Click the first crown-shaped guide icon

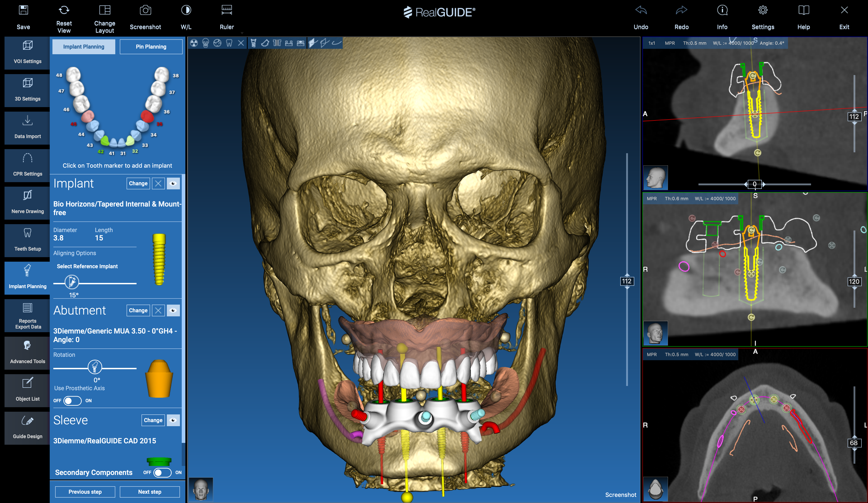[x=289, y=43]
